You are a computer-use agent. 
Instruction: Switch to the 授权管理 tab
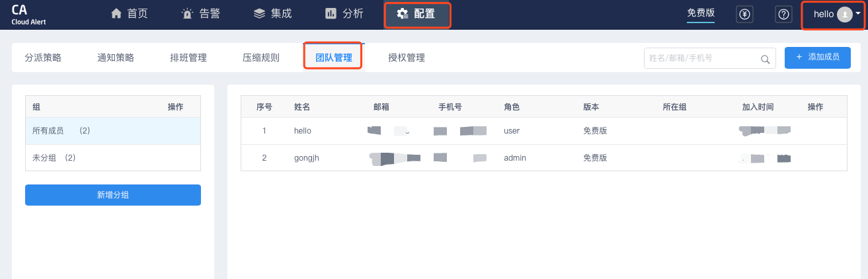click(407, 58)
